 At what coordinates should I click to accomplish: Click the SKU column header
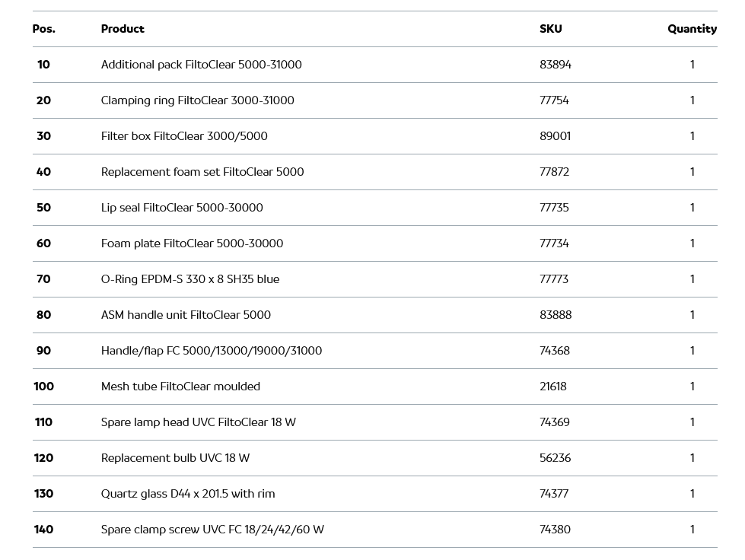point(550,29)
